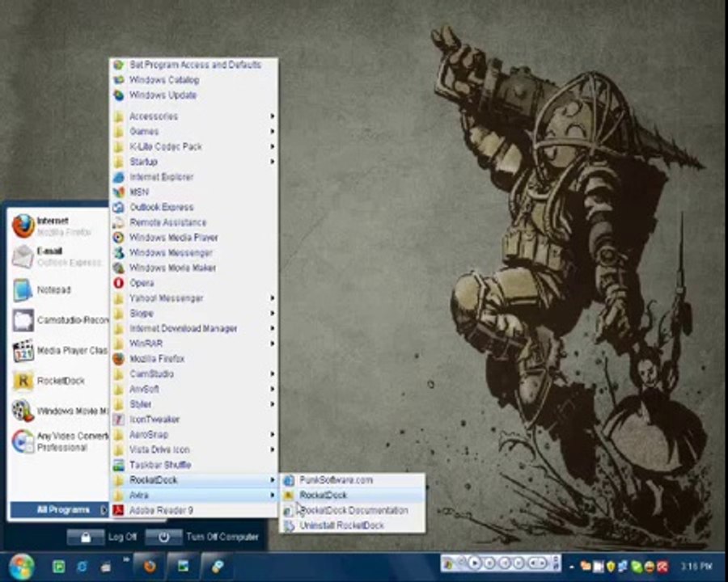This screenshot has height=582, width=728.
Task: Click the All Programs button
Action: coord(59,510)
